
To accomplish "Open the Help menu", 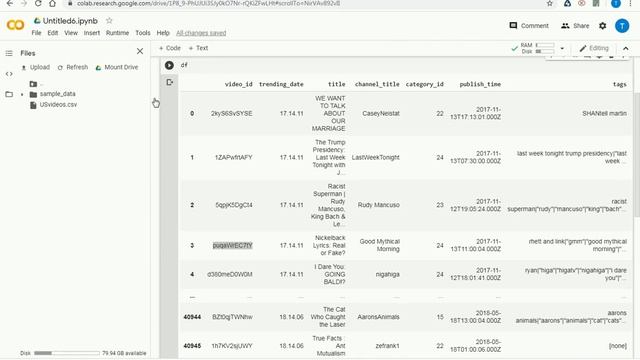I will pos(163,33).
